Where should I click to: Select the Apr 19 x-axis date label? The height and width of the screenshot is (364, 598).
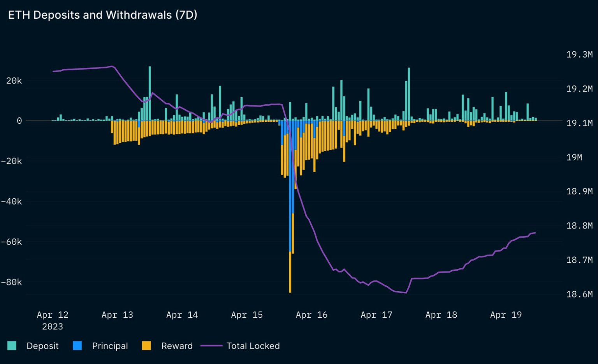click(506, 315)
